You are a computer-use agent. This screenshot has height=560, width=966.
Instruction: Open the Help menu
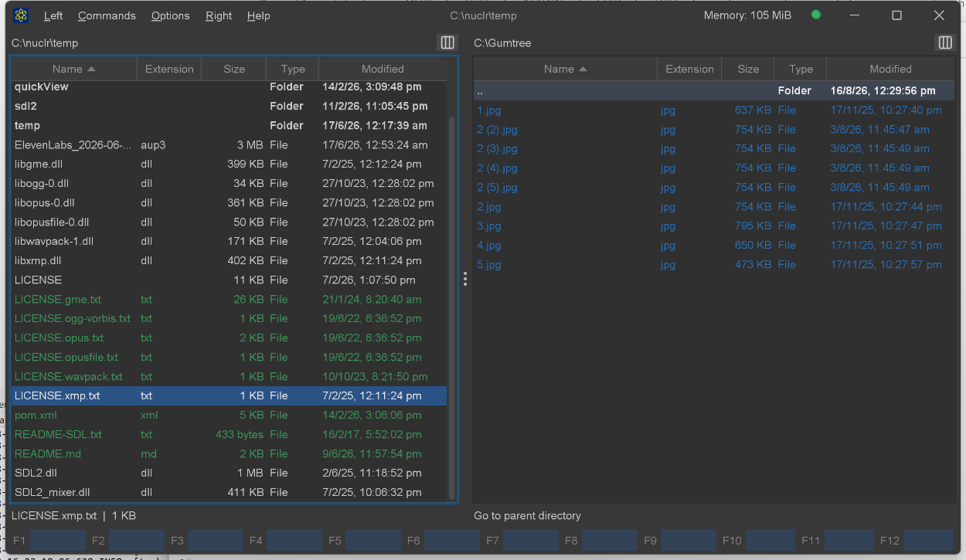[x=259, y=15]
